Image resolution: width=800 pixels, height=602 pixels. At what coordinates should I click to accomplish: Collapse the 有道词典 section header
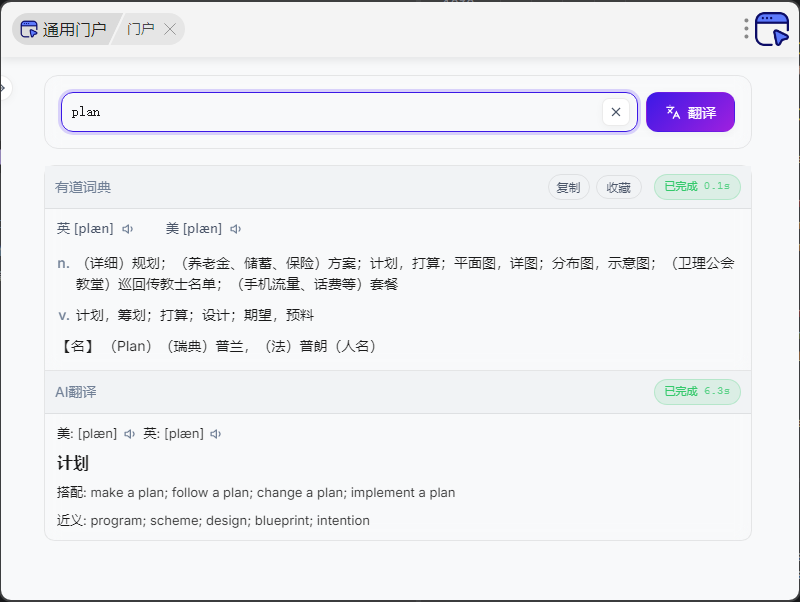(x=83, y=187)
